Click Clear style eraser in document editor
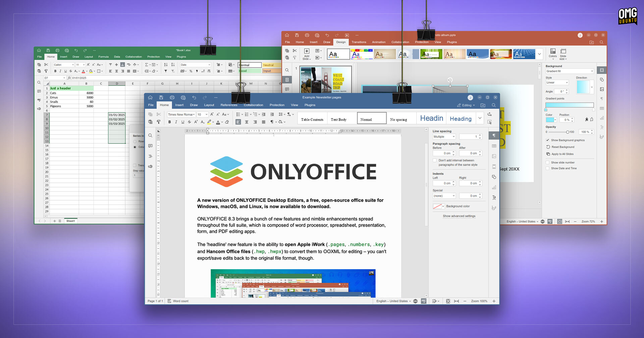Viewport: 644px width, 338px height. click(227, 122)
